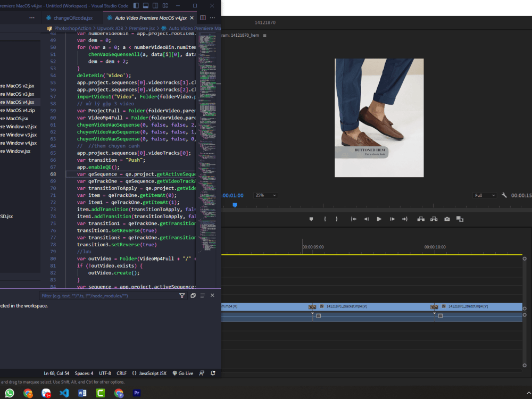Select the Lift icon in Program Monitor
The image size is (532, 399).
pyautogui.click(x=421, y=219)
